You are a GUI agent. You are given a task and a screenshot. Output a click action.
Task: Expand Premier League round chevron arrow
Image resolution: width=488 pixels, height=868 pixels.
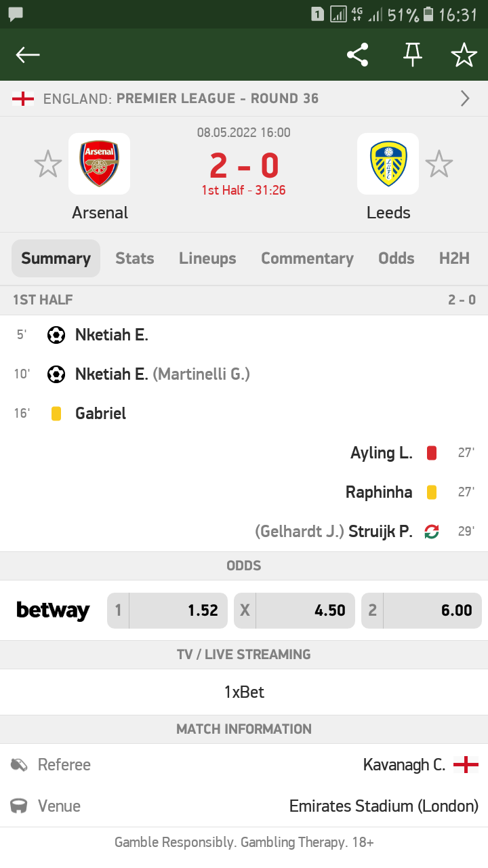(465, 98)
